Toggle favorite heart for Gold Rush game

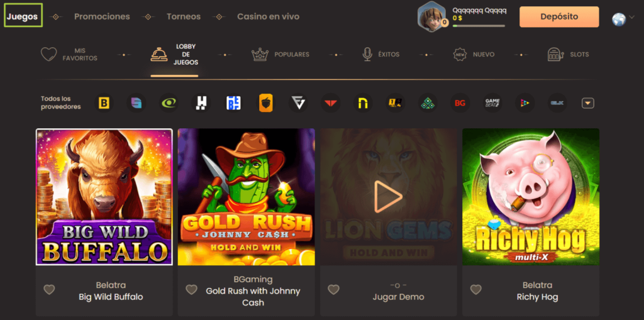(x=191, y=290)
